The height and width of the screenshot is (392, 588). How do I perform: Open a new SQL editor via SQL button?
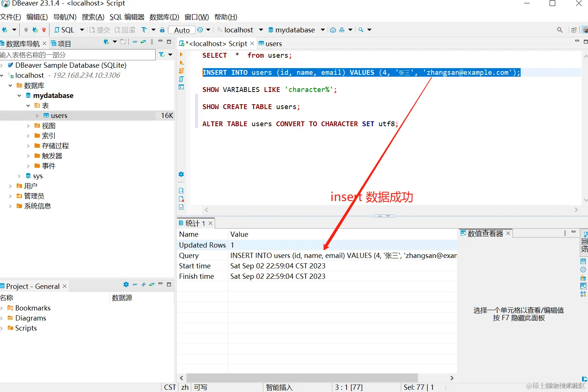64,30
